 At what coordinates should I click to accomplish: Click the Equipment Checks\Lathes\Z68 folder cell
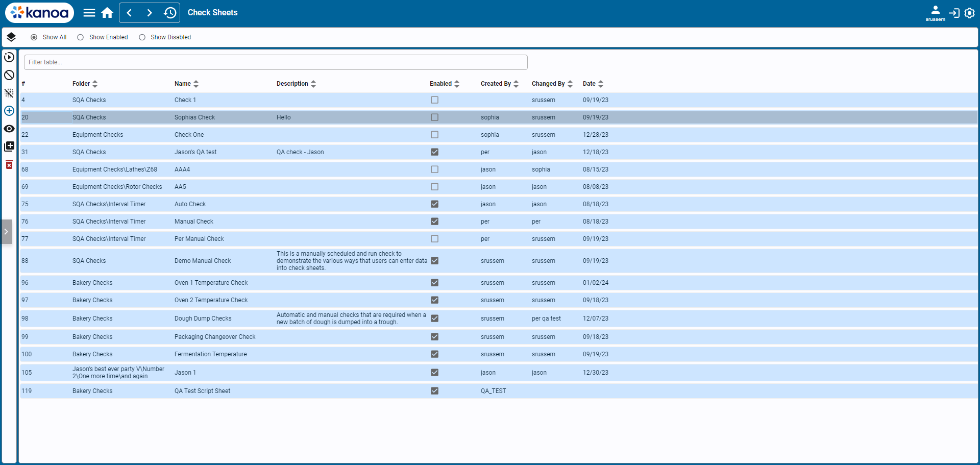pyautogui.click(x=115, y=169)
